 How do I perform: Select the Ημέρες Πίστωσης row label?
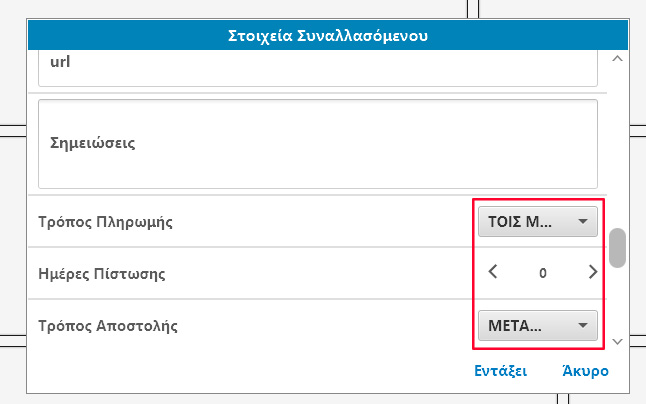101,274
